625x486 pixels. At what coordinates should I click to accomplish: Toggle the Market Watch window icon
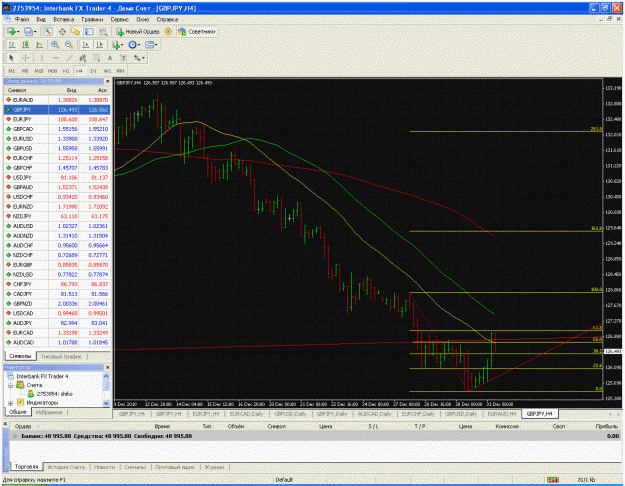coord(48,31)
